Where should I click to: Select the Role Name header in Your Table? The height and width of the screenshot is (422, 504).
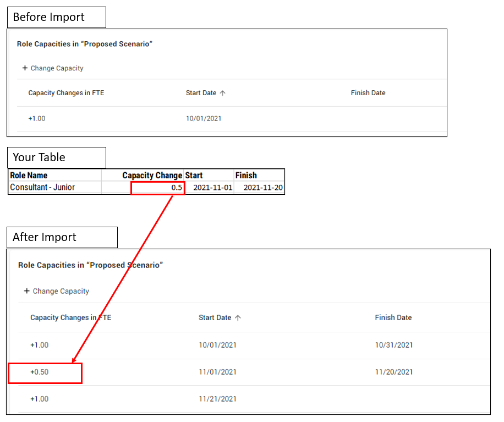pyautogui.click(x=29, y=176)
